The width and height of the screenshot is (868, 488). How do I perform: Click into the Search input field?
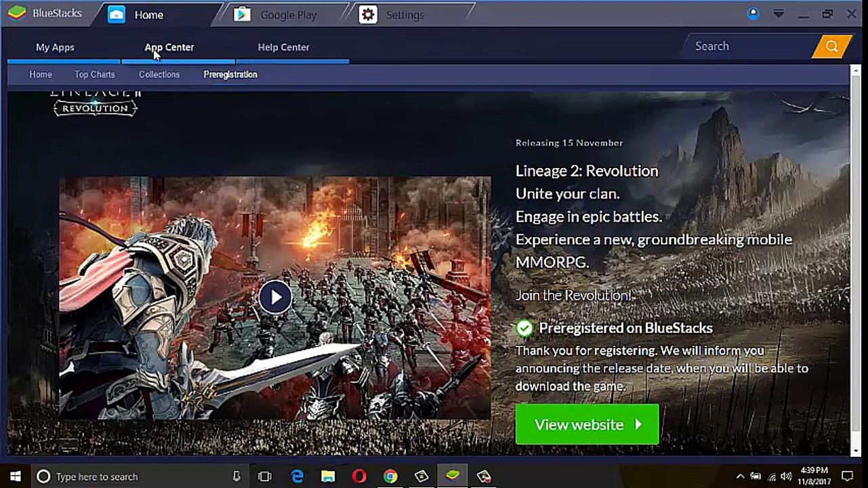(x=749, y=47)
